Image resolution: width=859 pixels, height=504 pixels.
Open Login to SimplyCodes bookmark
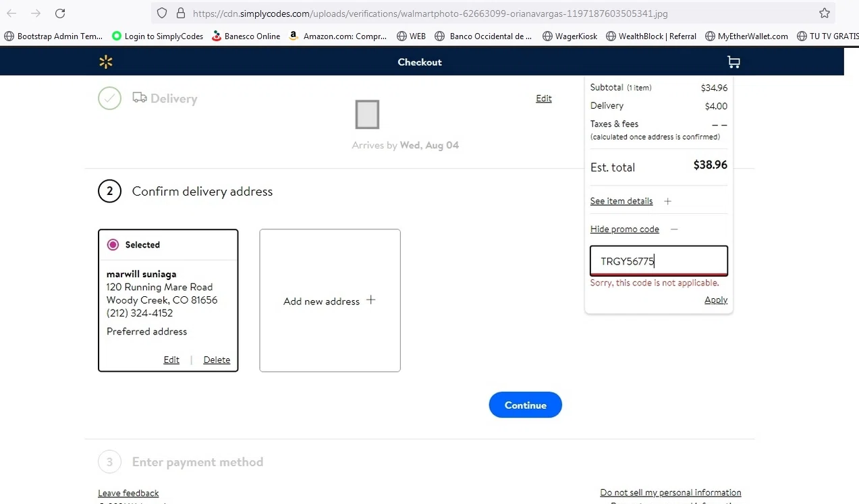(157, 36)
